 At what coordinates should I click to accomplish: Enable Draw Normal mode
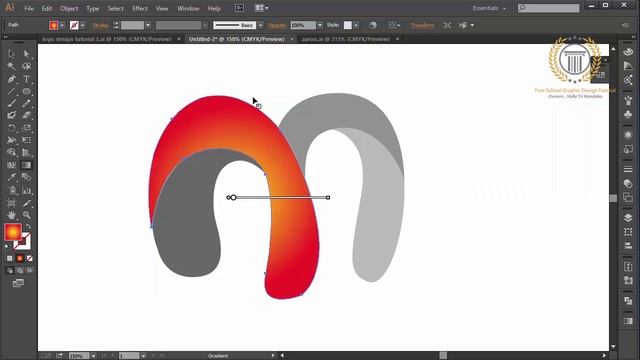click(10, 270)
